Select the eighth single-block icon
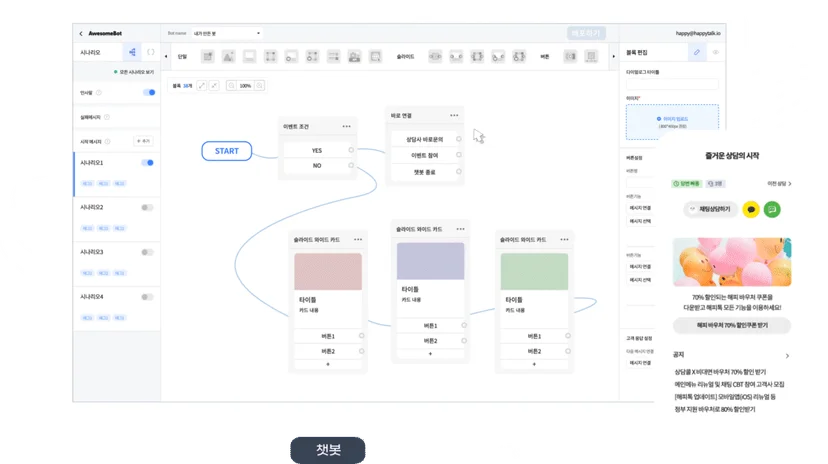 (354, 56)
